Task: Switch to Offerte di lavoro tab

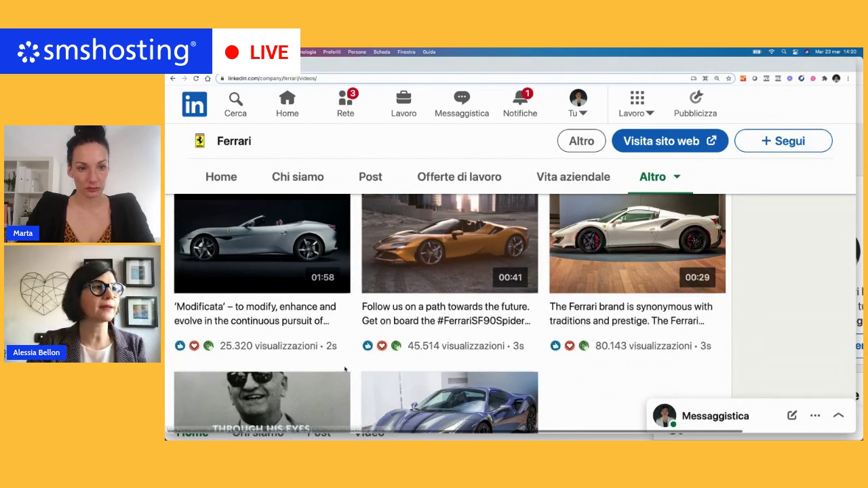Action: point(459,177)
